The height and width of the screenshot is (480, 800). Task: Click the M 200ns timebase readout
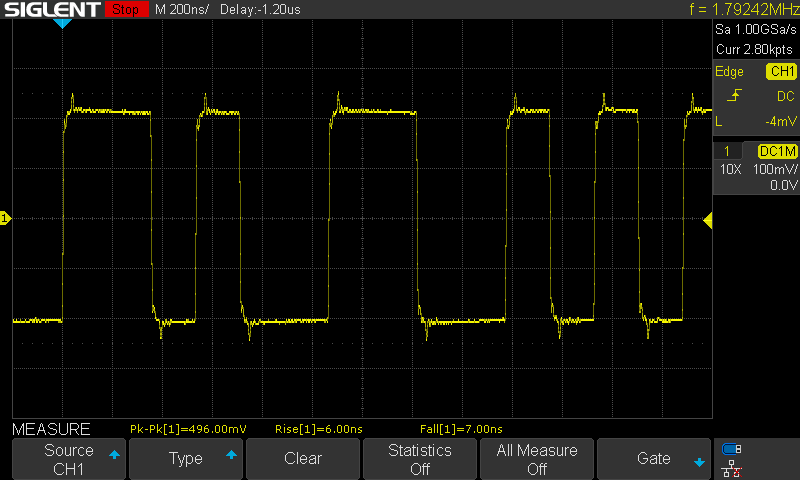click(x=181, y=10)
